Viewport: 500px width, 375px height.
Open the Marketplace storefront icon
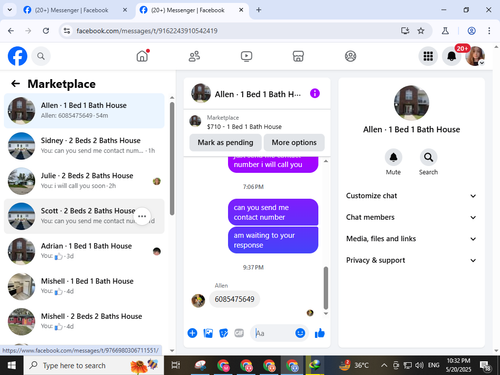coord(298,56)
